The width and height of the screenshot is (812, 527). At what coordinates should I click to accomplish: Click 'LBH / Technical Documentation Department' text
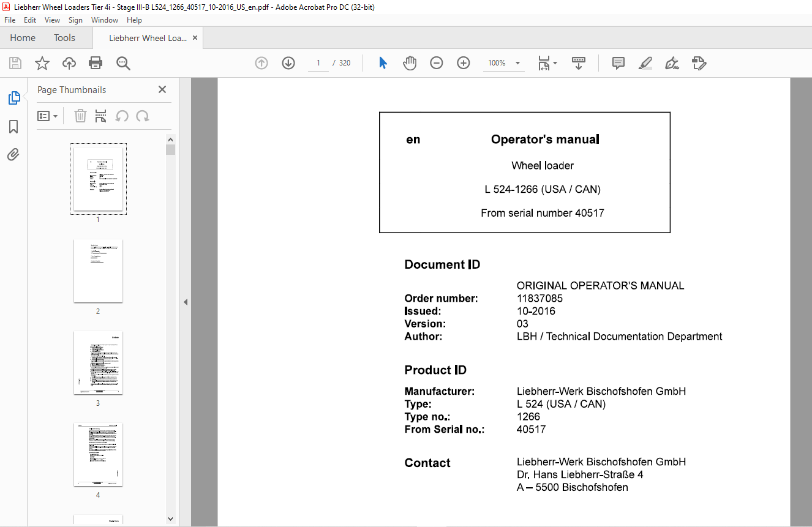620,336
